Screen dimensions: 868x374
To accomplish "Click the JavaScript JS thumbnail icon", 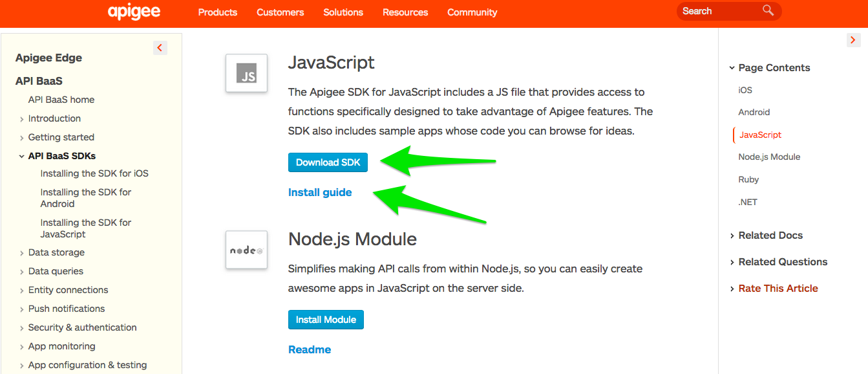I will pos(246,73).
